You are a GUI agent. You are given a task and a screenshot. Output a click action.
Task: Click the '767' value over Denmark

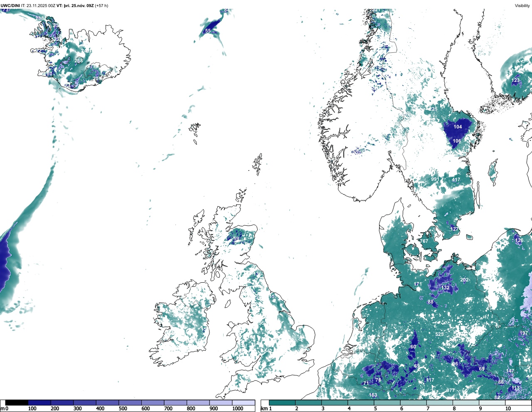tap(424, 241)
